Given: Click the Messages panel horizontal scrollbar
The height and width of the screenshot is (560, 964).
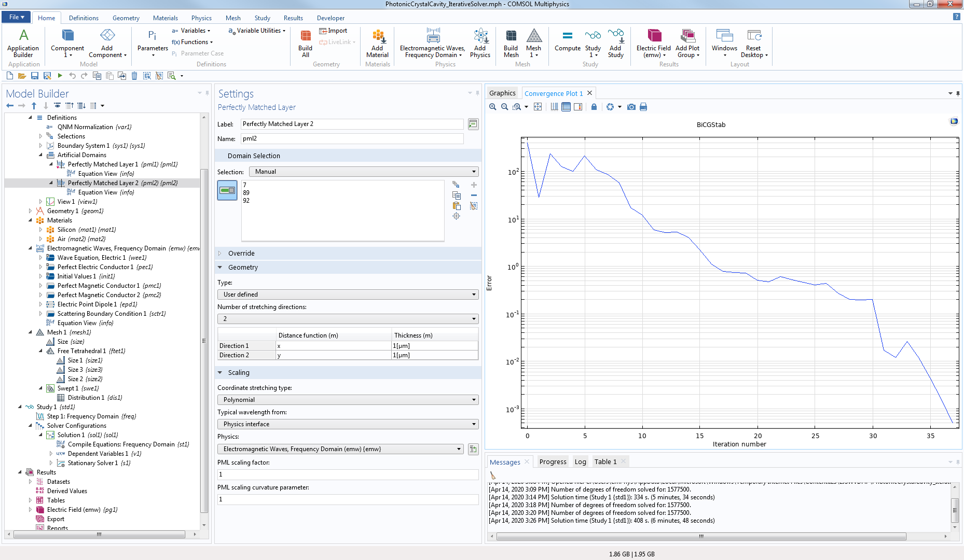Looking at the screenshot, I should click(700, 537).
